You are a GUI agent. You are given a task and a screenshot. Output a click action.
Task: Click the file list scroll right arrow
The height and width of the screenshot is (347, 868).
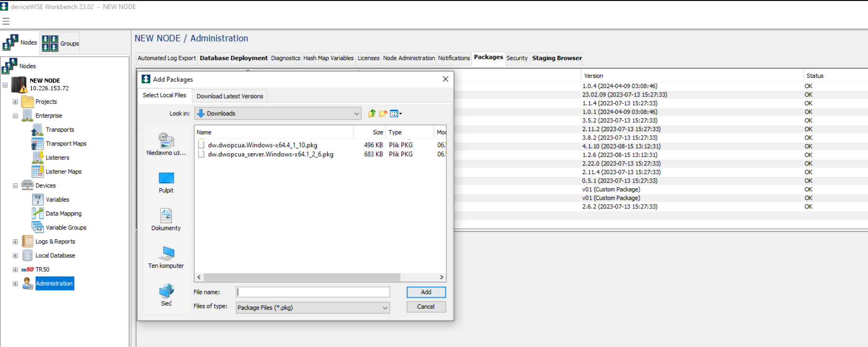coord(442,278)
